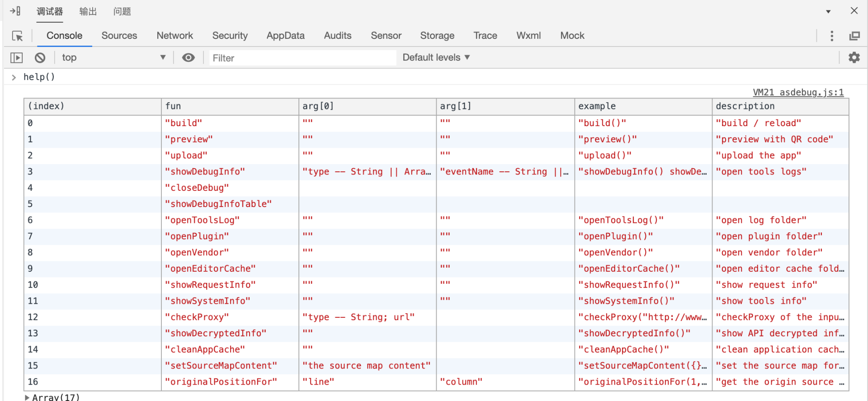
Task: Switch to the Sources tab
Action: [x=119, y=36]
